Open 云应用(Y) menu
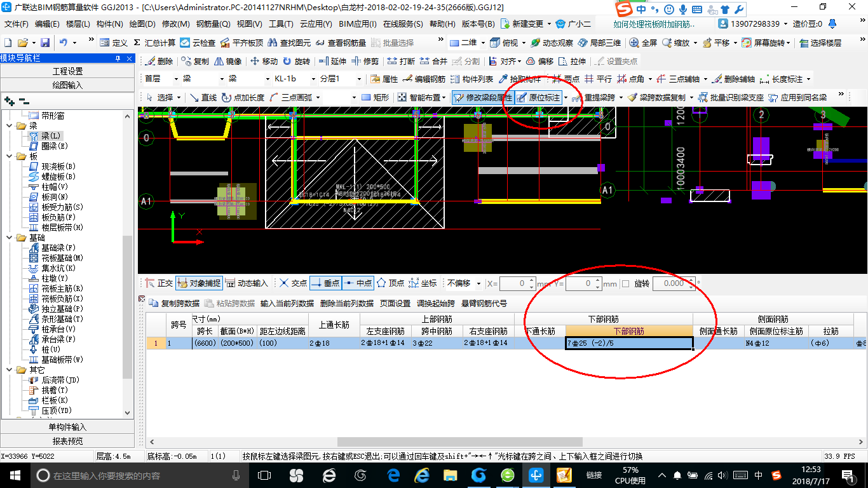The height and width of the screenshot is (488, 868). 316,24
